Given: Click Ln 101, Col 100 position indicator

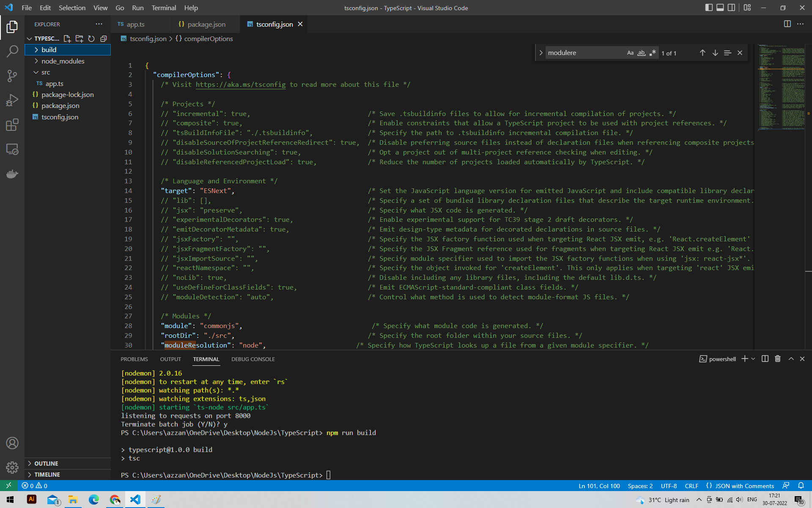Looking at the screenshot, I should click(599, 486).
